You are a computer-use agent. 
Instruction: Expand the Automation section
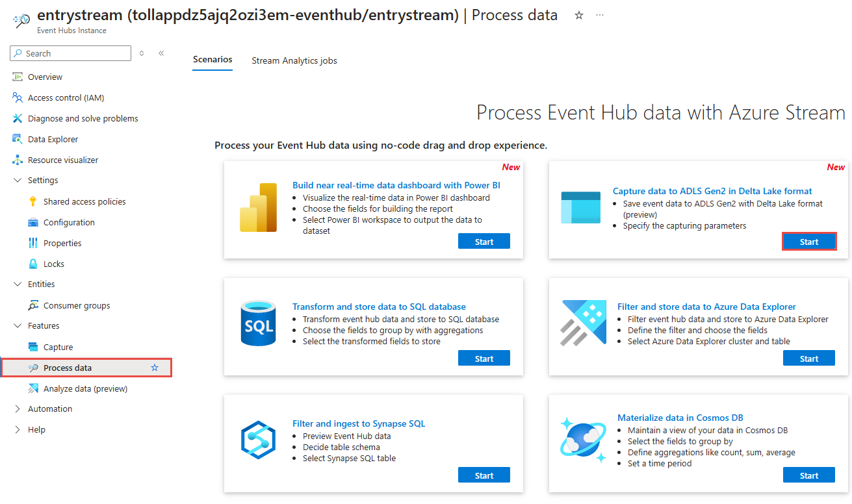18,409
